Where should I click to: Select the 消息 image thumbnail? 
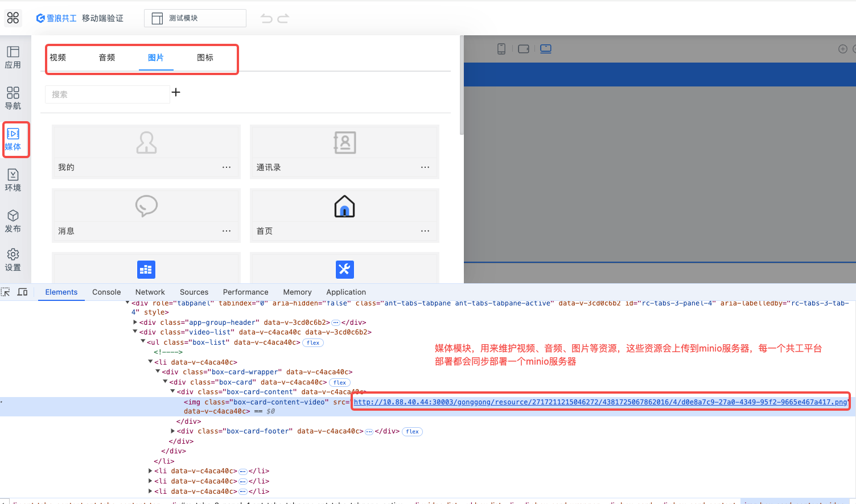[x=146, y=206]
